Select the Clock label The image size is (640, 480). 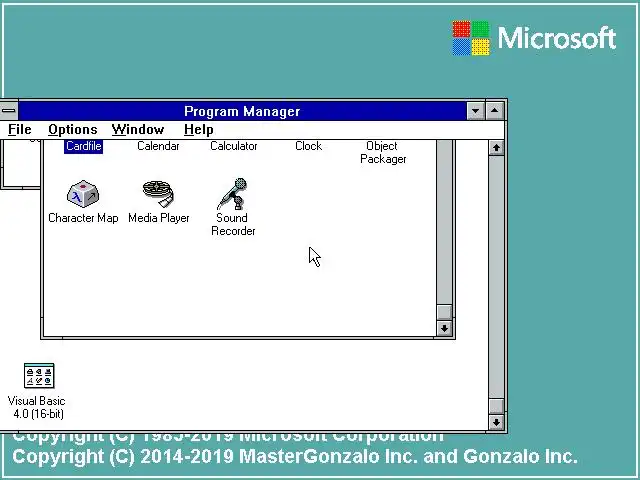(309, 146)
